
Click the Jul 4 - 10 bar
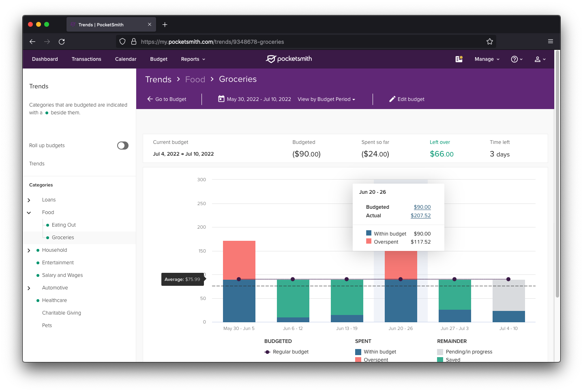click(x=508, y=300)
